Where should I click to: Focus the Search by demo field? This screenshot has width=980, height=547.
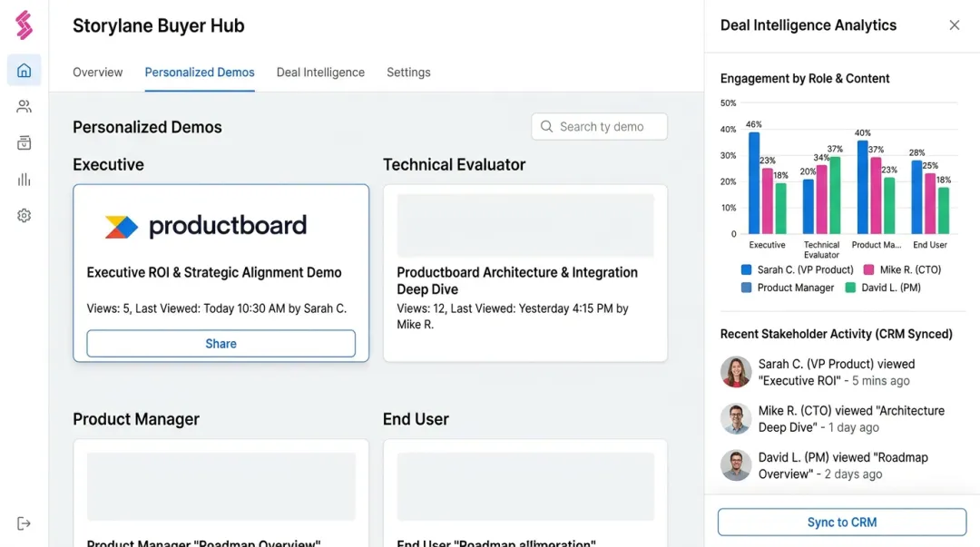pos(600,127)
